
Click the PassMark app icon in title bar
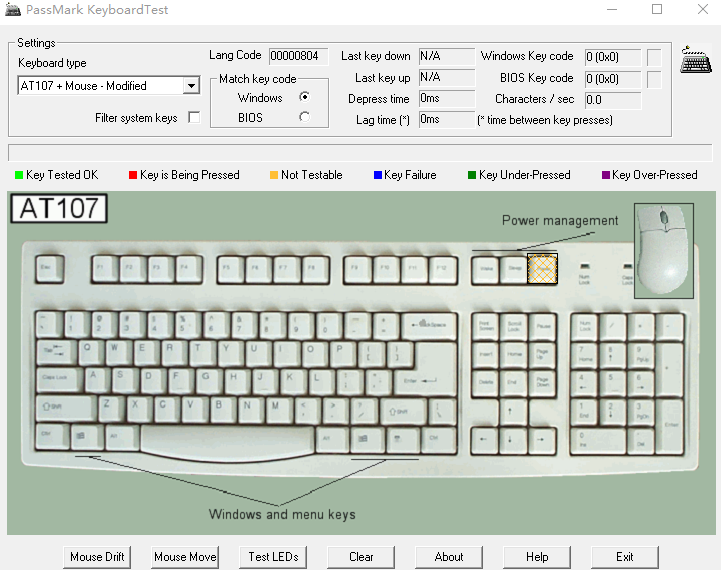(x=12, y=10)
